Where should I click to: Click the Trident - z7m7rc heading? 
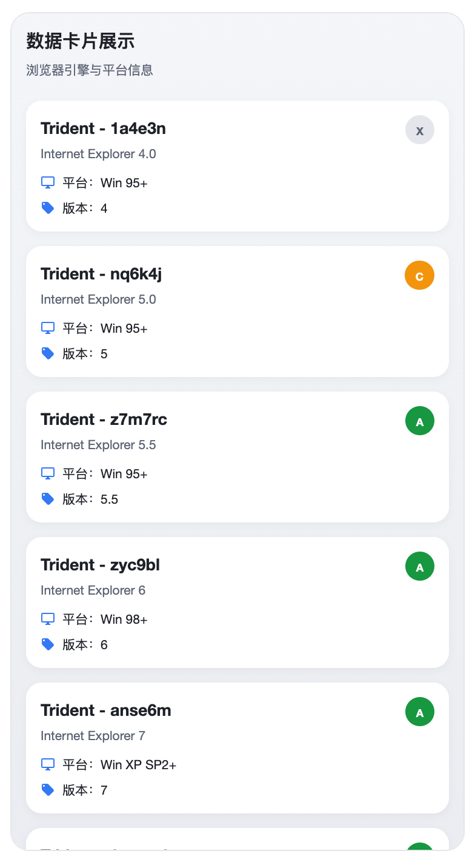[104, 419]
